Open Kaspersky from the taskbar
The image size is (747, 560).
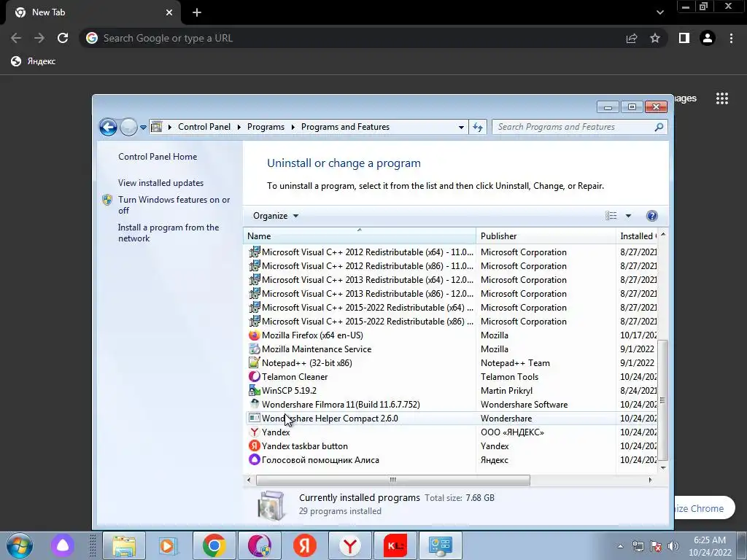[395, 545]
